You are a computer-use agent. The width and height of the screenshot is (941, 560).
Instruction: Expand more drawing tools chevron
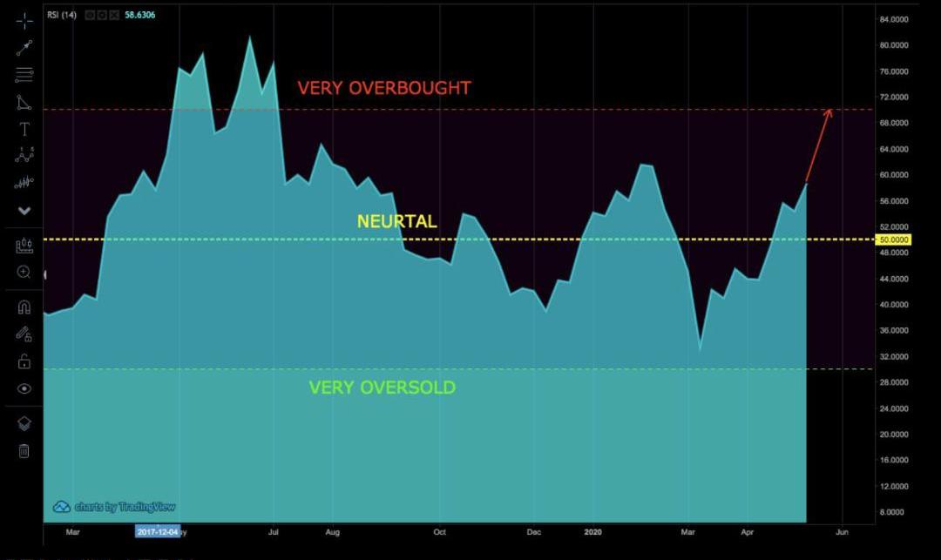[24, 211]
